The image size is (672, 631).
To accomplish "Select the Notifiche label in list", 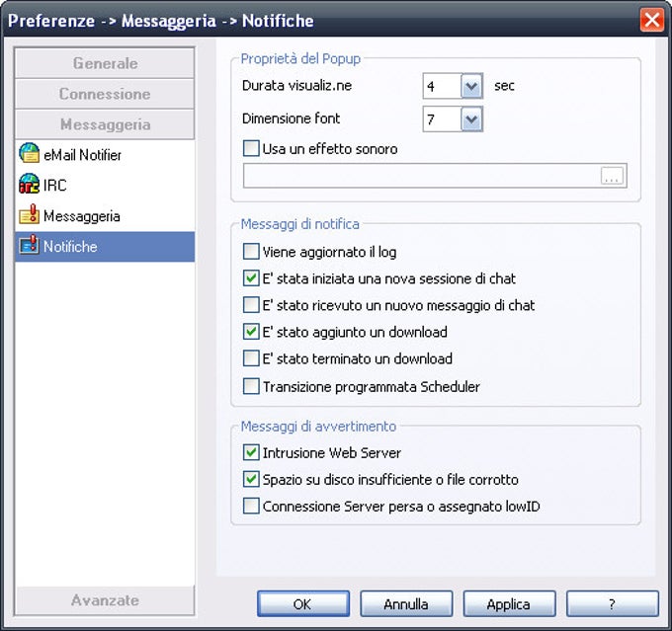I will point(70,247).
